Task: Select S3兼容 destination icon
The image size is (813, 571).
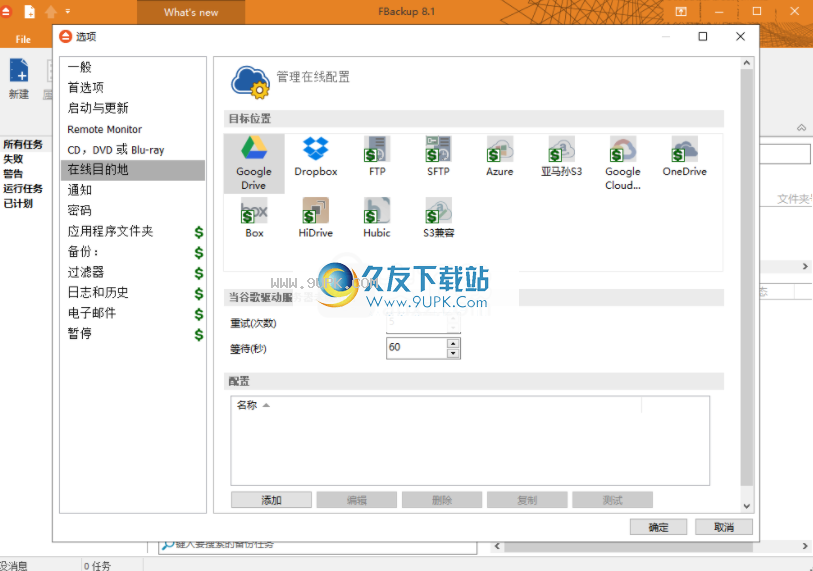Action: pos(438,218)
